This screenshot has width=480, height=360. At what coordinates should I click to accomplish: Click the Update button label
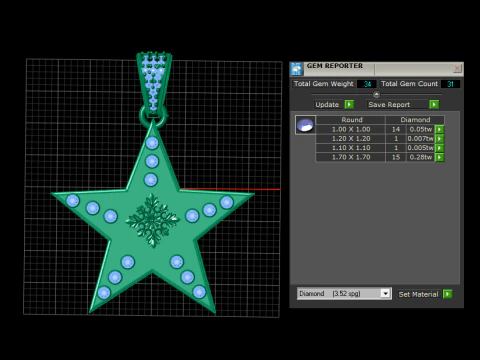pyautogui.click(x=327, y=105)
